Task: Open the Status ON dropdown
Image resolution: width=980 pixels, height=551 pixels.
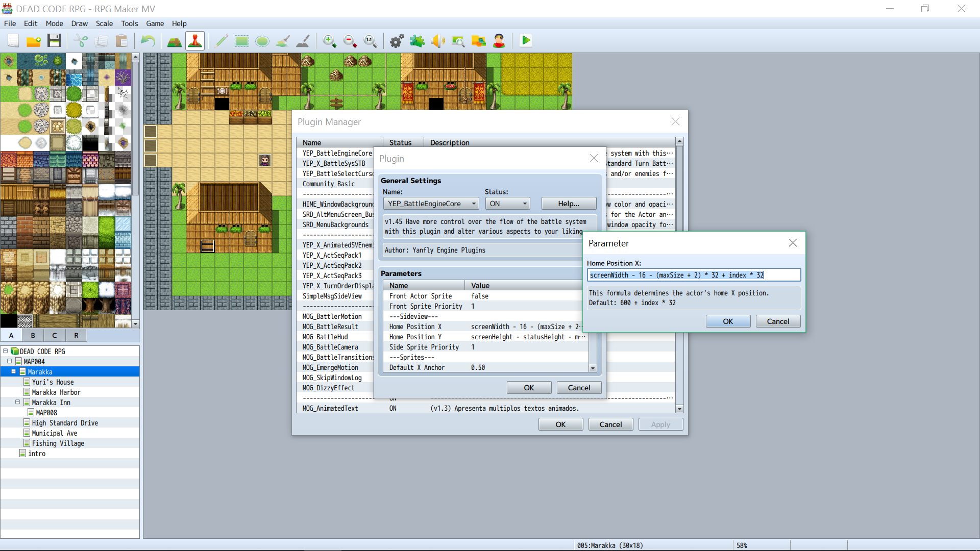Action: coord(507,204)
